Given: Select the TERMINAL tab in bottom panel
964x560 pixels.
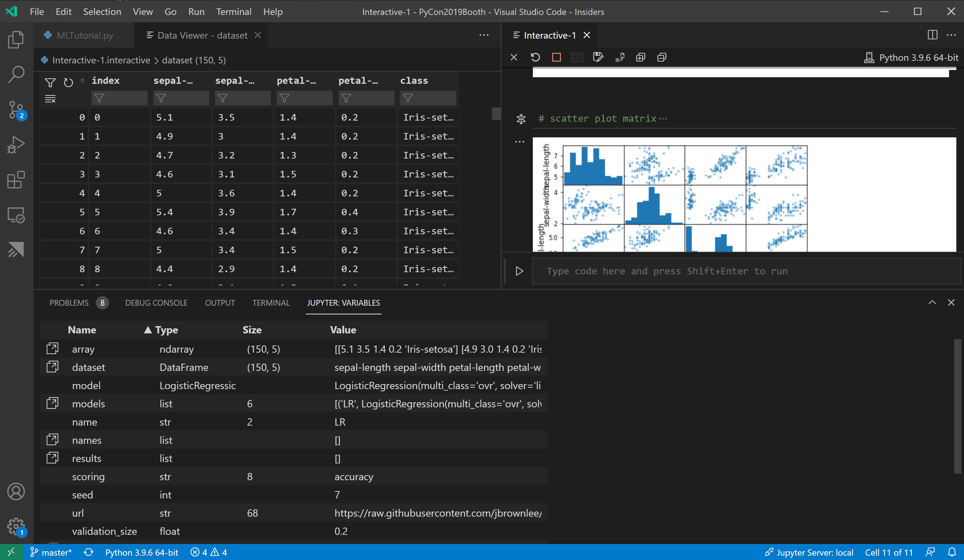Looking at the screenshot, I should (271, 303).
